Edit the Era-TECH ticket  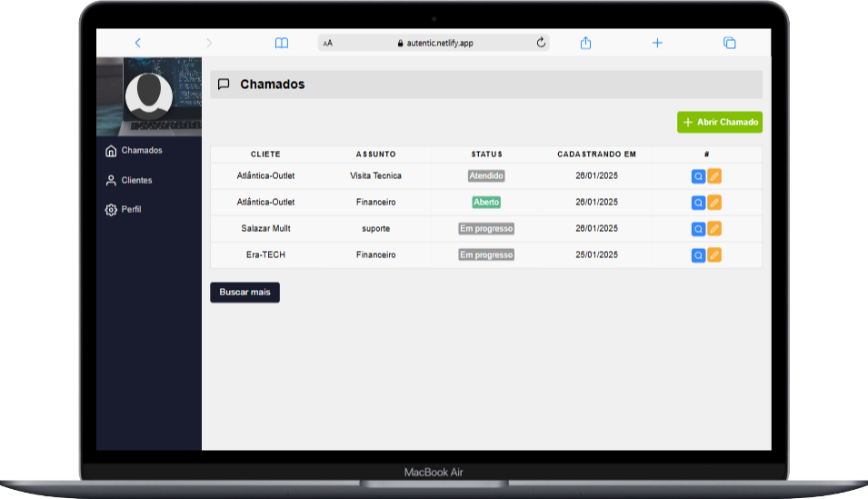(714, 254)
